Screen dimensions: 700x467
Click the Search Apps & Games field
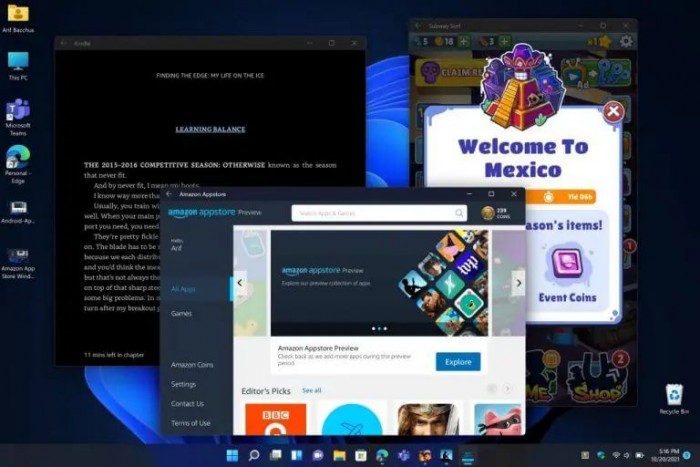tap(370, 213)
